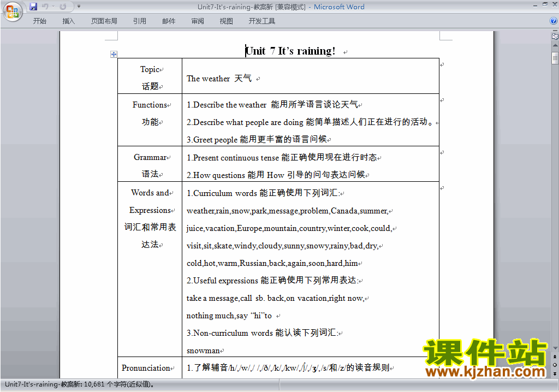Open the Undo history dropdown arrow
Screen dimensions: 559x392
click(x=53, y=7)
